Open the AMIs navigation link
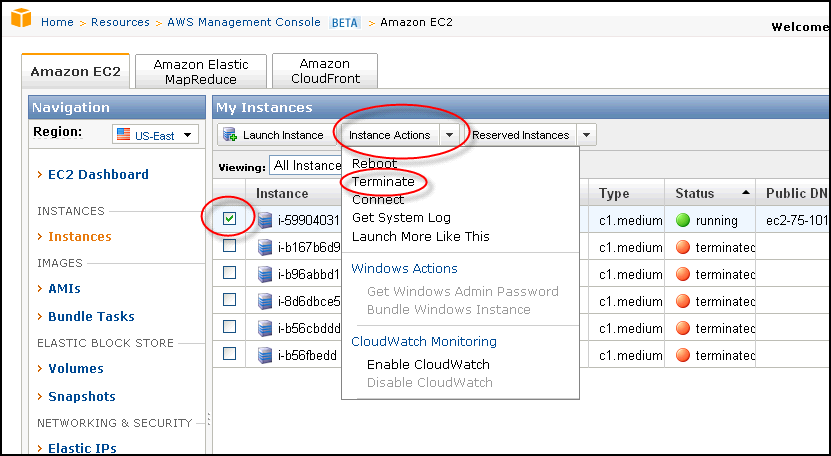The image size is (831, 456). (x=64, y=288)
